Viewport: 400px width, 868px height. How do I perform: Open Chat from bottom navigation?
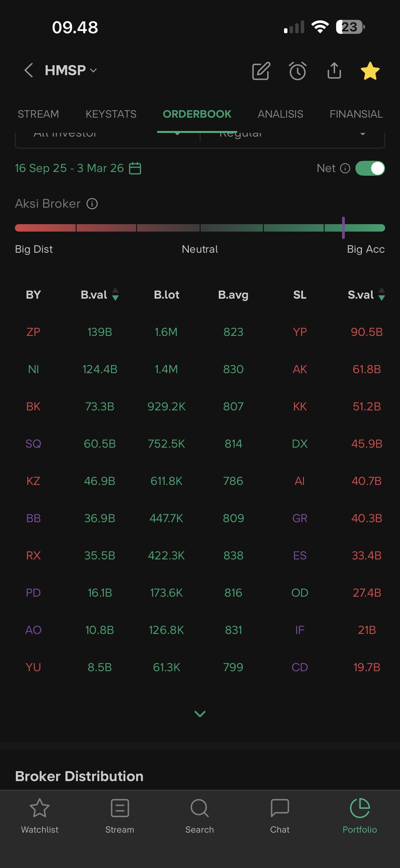[279, 815]
